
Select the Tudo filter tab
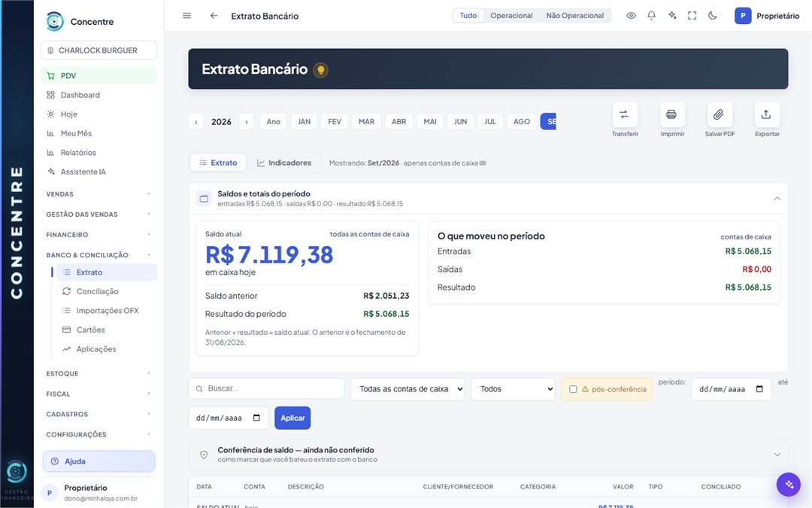468,16
